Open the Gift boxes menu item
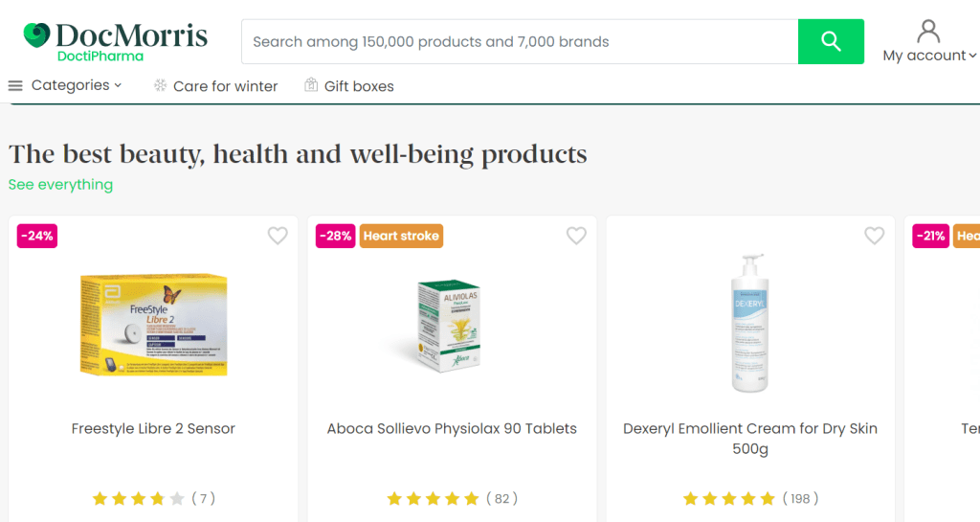 click(x=359, y=86)
